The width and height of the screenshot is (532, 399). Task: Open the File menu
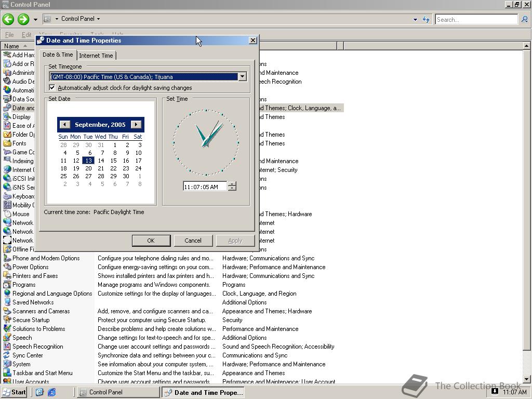[9, 35]
